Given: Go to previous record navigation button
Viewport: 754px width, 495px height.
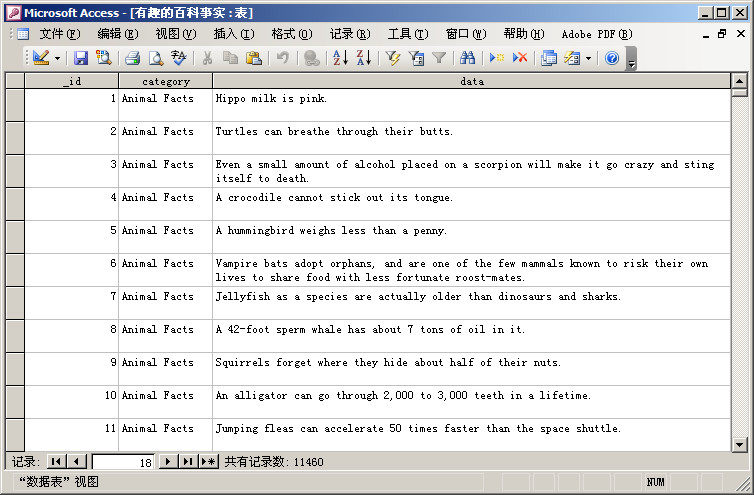Looking at the screenshot, I should click(76, 462).
